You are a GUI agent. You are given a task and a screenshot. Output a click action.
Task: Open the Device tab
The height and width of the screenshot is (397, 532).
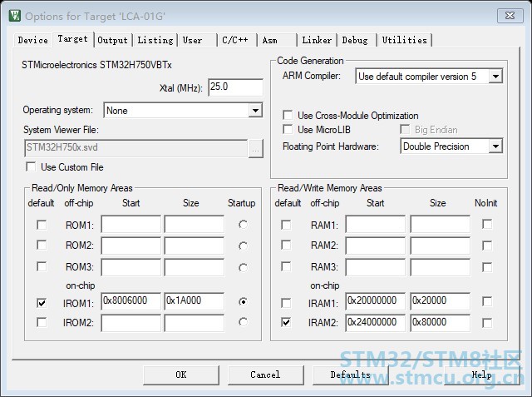[33, 40]
